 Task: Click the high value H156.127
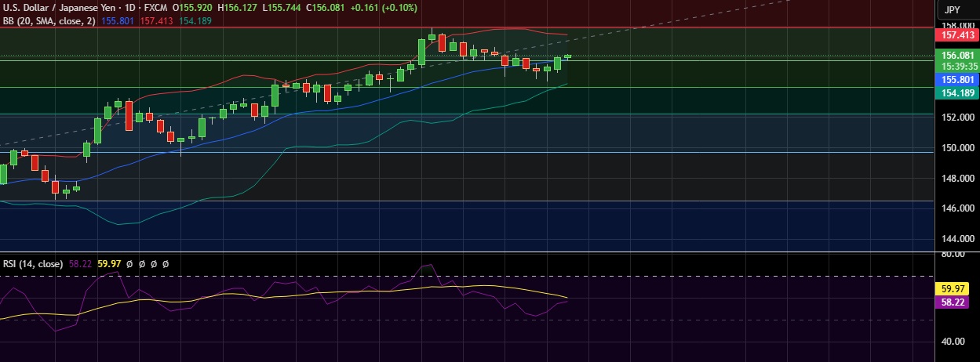238,7
